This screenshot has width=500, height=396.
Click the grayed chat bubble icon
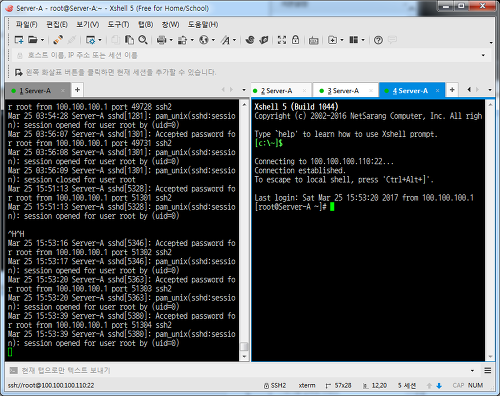click(x=392, y=40)
